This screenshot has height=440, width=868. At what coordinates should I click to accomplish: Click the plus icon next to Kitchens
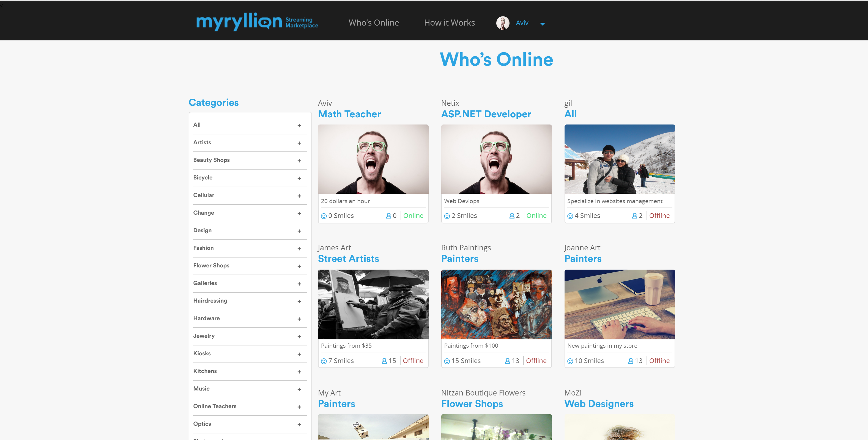299,372
